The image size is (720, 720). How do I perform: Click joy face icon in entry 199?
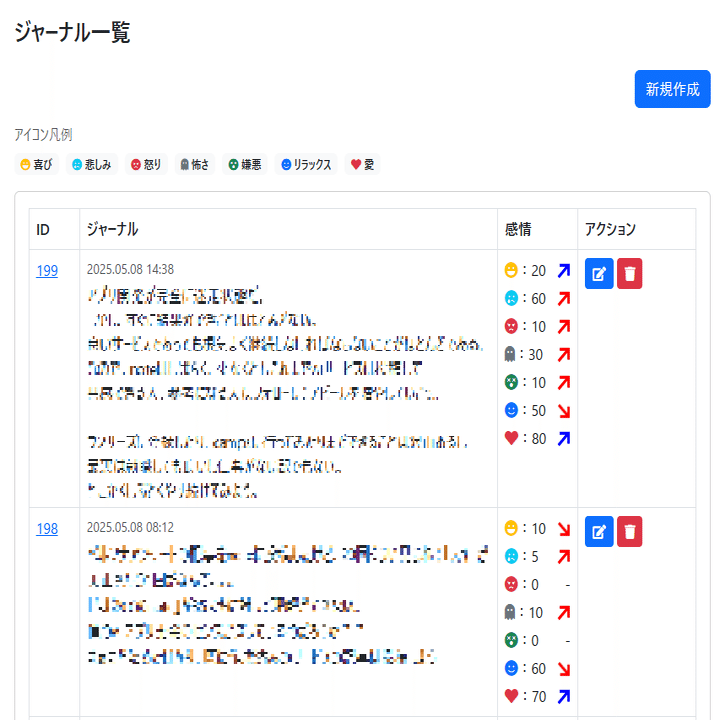point(511,270)
